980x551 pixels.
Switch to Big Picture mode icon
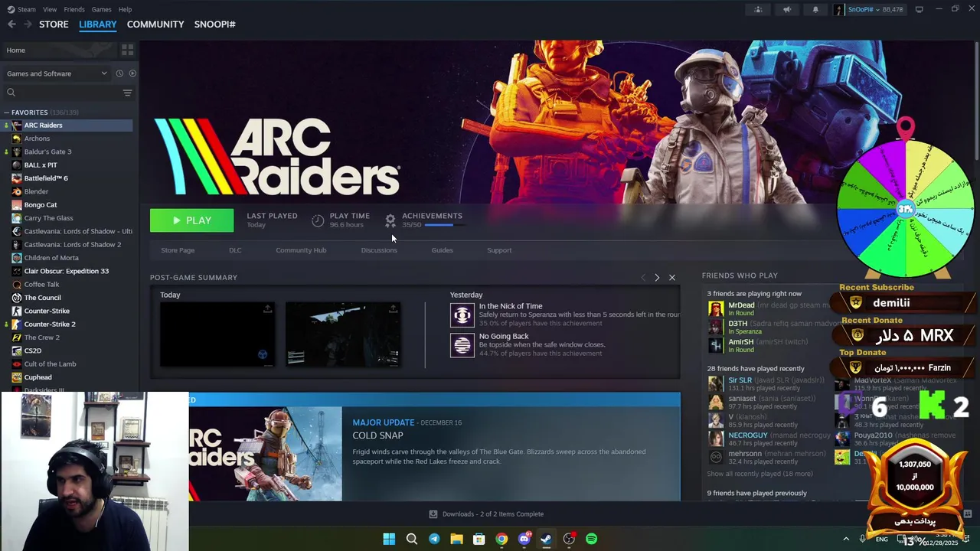[x=919, y=9]
